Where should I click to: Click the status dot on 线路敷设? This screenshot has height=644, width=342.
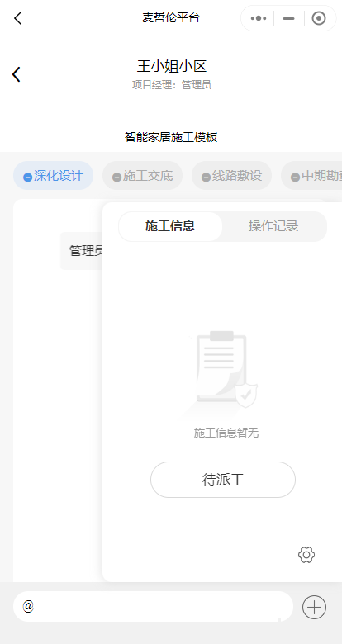click(206, 177)
